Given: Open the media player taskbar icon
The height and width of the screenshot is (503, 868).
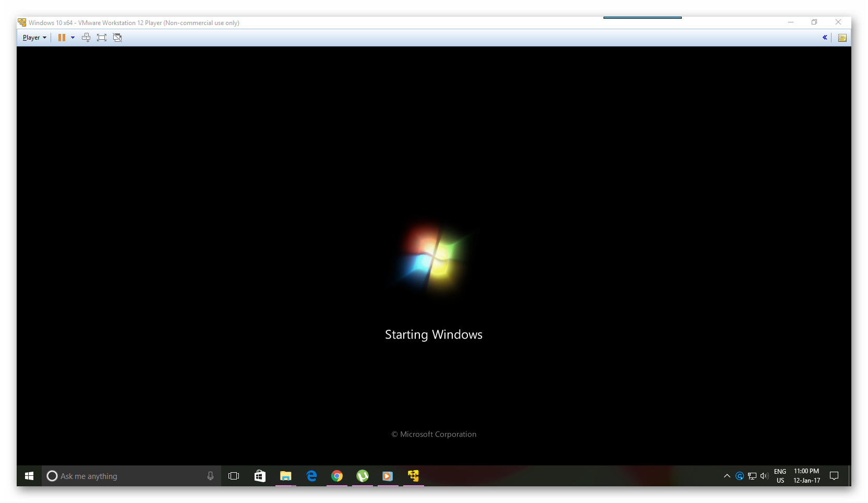Looking at the screenshot, I should point(388,476).
